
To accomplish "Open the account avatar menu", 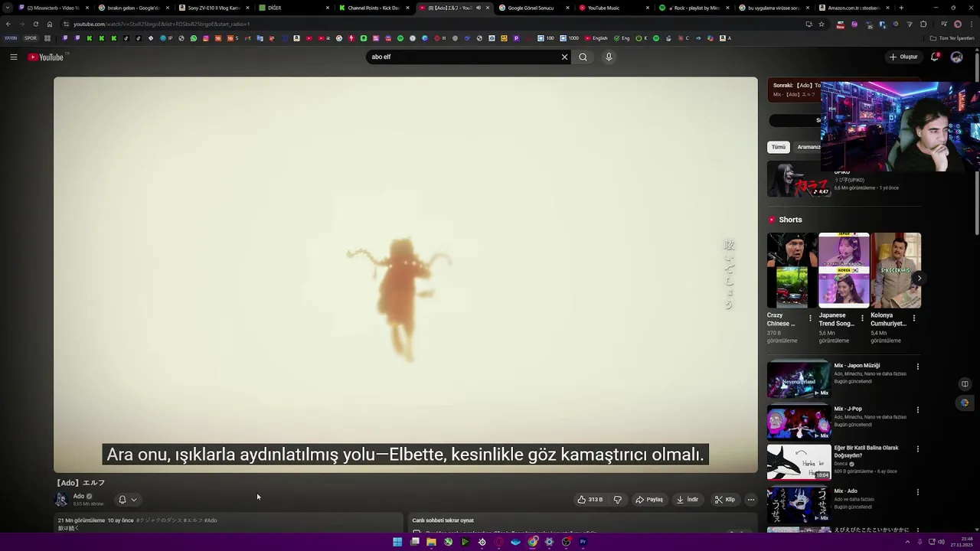I will (956, 57).
